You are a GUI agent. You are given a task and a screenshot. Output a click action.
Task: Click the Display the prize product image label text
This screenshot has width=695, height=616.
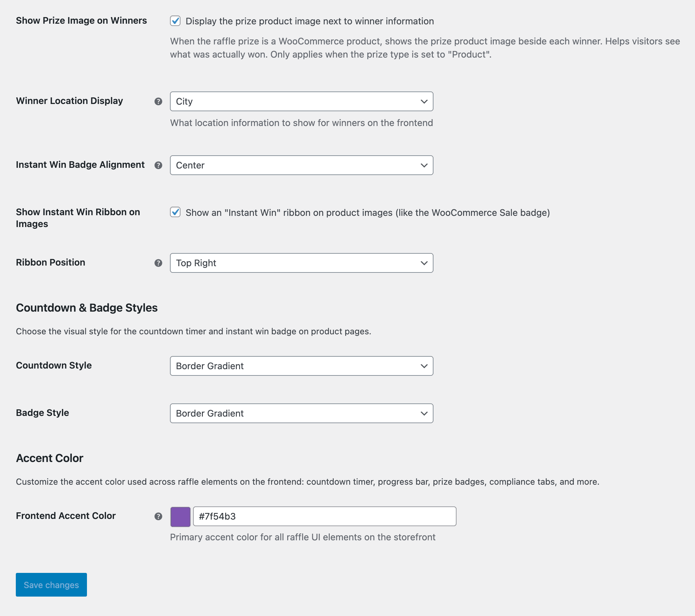click(x=309, y=21)
